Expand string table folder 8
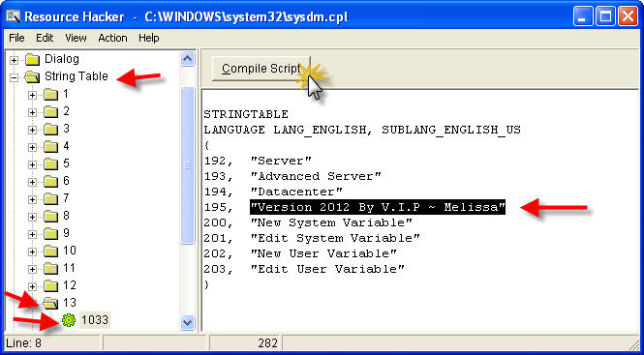 [32, 217]
